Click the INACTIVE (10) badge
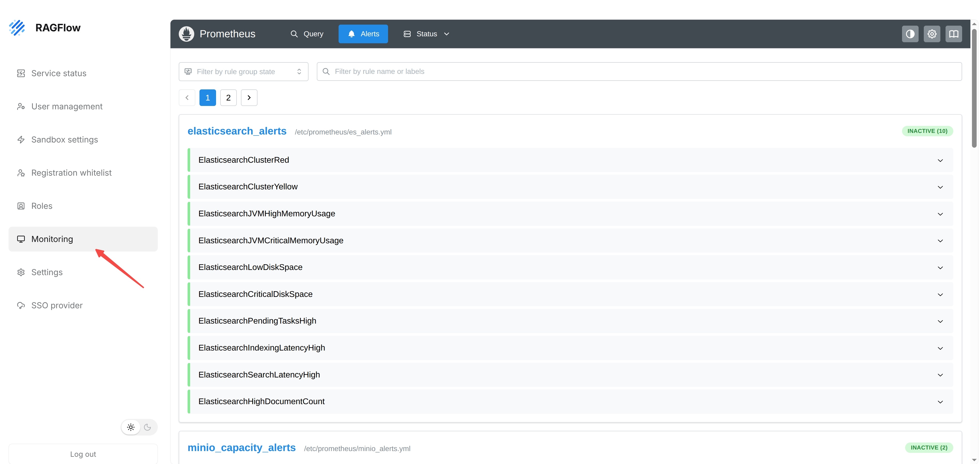The width and height of the screenshot is (980, 464). (927, 131)
